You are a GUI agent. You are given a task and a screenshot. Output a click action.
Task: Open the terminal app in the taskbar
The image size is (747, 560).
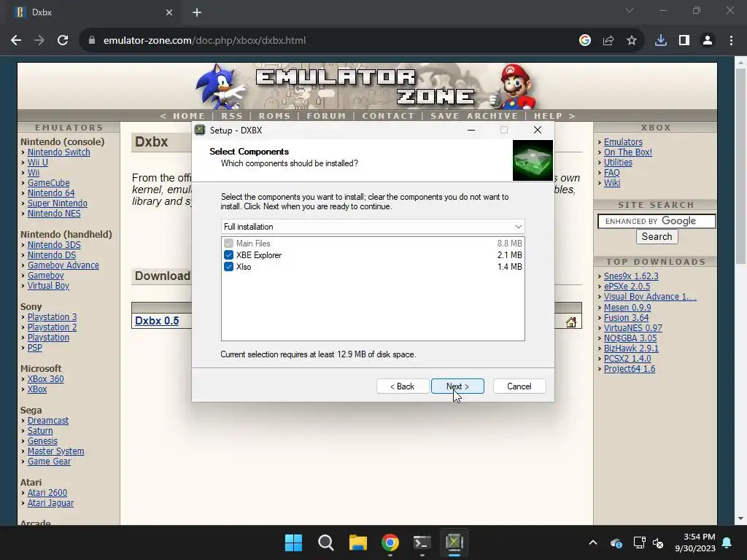[x=422, y=542]
